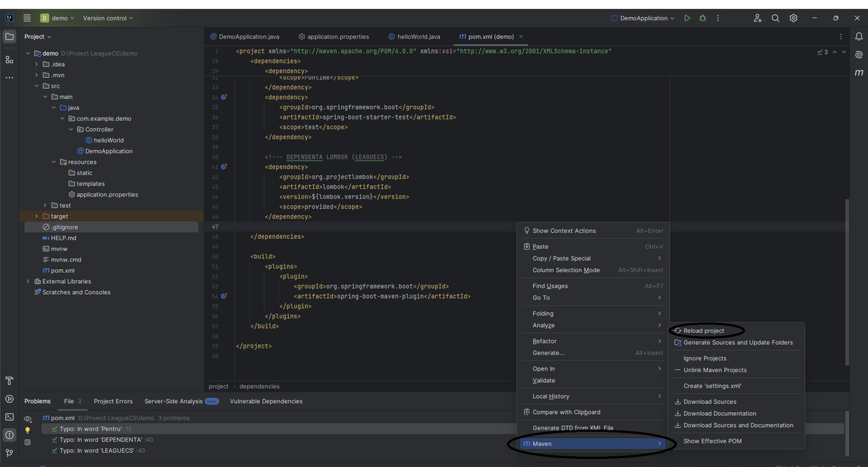Expand External Libraries node

tap(28, 282)
